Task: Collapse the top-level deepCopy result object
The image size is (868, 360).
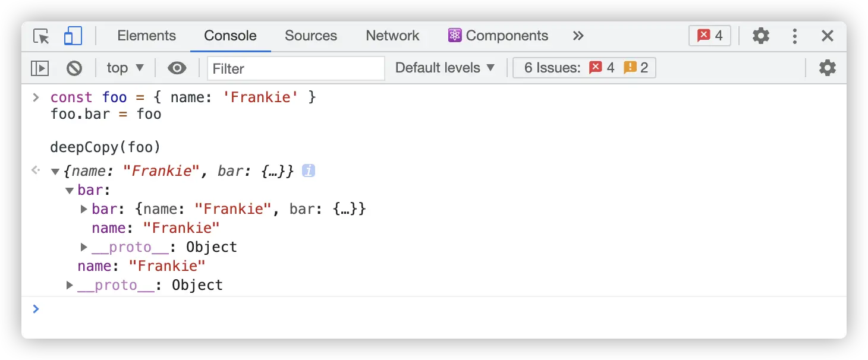Action: click(55, 172)
